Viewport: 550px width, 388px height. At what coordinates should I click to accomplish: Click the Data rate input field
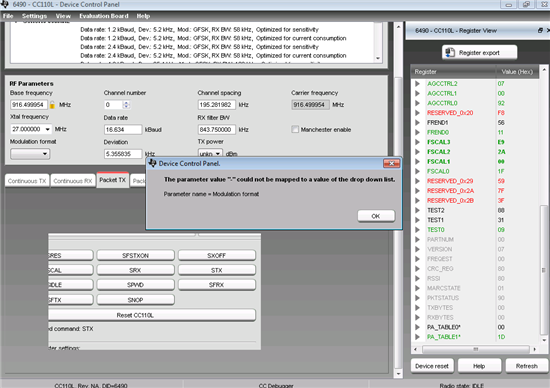(x=123, y=129)
